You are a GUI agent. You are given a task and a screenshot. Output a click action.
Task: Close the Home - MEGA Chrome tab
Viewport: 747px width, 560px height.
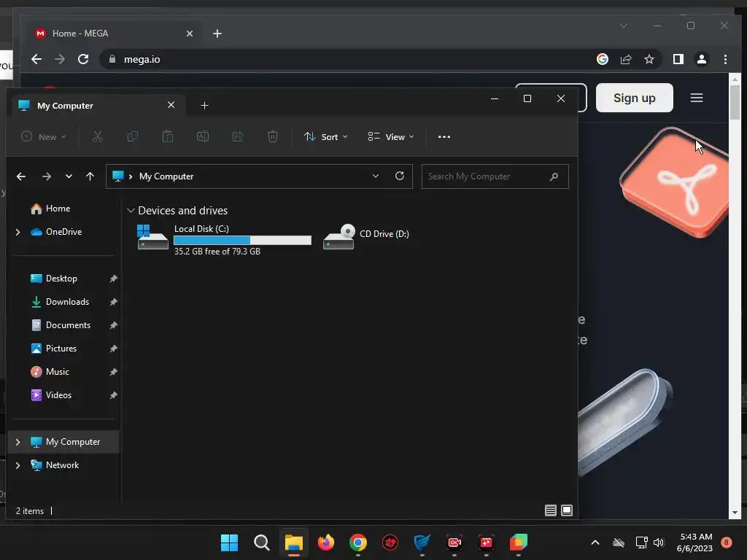pyautogui.click(x=189, y=34)
